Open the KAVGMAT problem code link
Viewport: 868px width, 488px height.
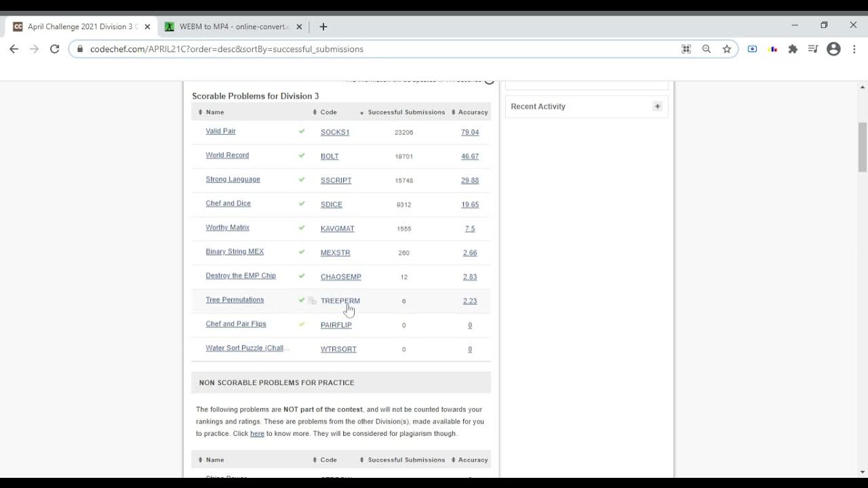(337, 228)
